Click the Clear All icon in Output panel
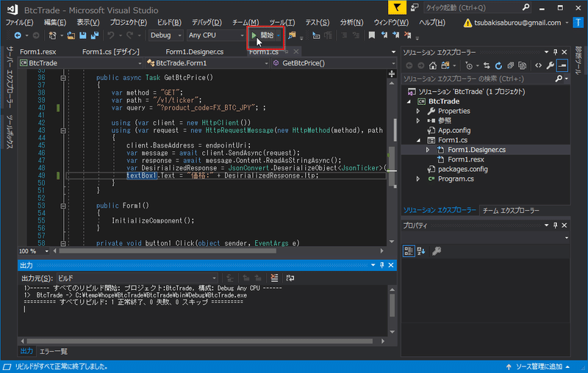The height and width of the screenshot is (373, 588). pos(274,278)
